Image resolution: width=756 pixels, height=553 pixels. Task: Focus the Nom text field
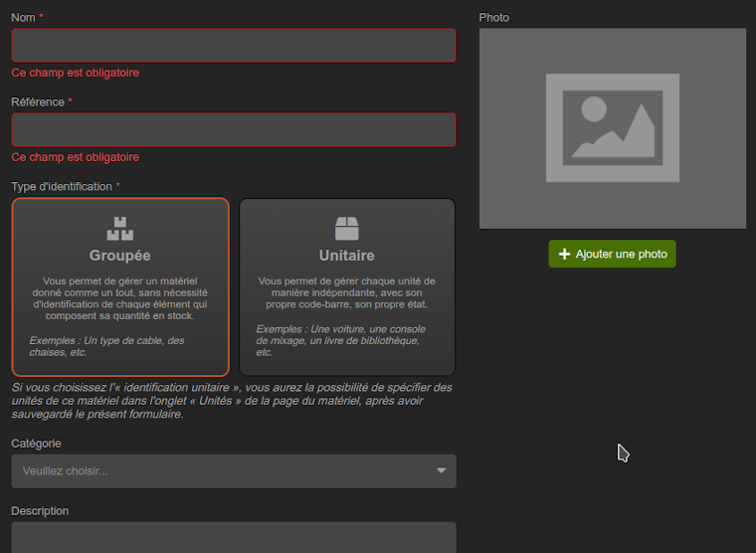[x=233, y=46]
